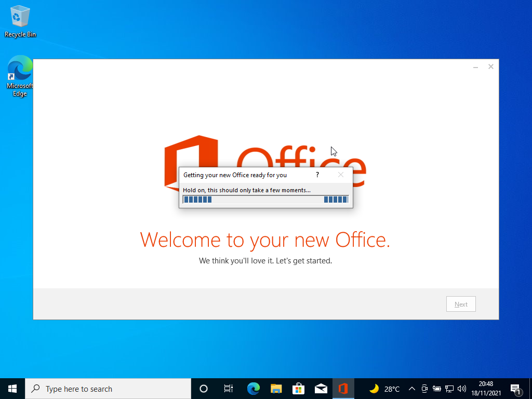The width and height of the screenshot is (532, 399).
Task: Click the help question mark in dialog
Action: click(317, 175)
